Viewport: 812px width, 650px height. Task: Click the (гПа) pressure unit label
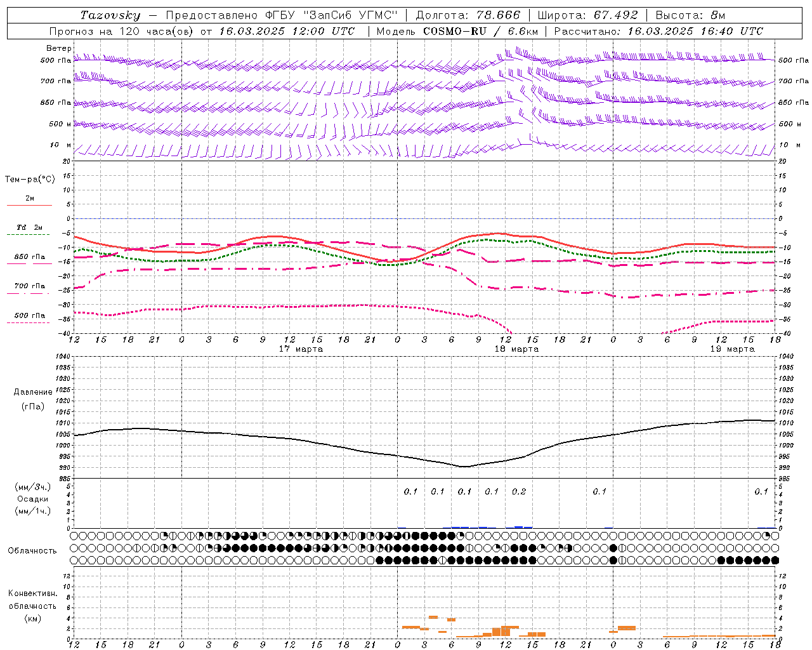(33, 407)
